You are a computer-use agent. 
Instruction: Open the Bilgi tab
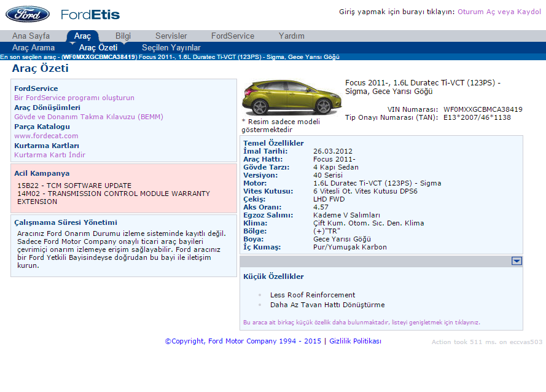(123, 36)
